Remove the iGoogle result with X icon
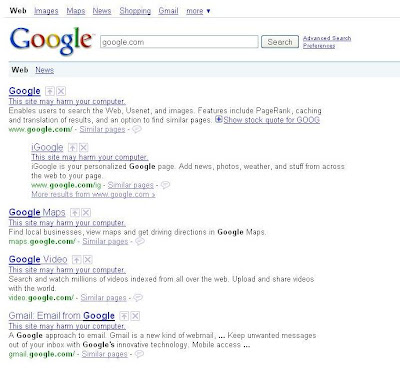Image resolution: width=400 pixels, height=374 pixels. pyautogui.click(x=84, y=147)
